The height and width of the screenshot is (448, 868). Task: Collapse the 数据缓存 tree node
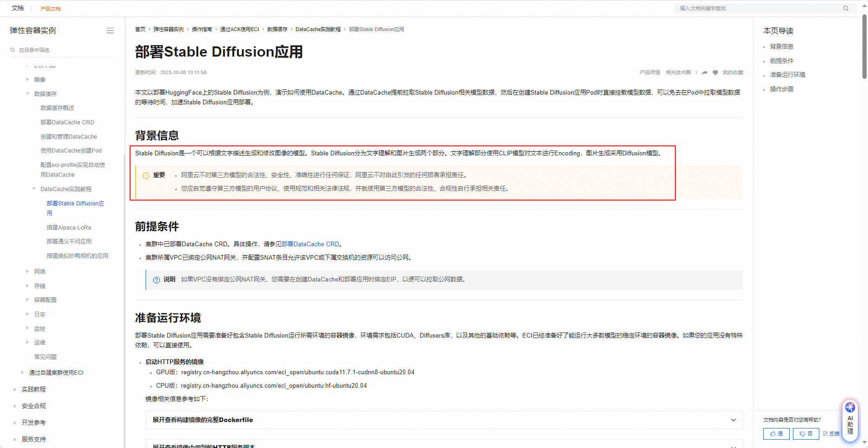(x=27, y=94)
